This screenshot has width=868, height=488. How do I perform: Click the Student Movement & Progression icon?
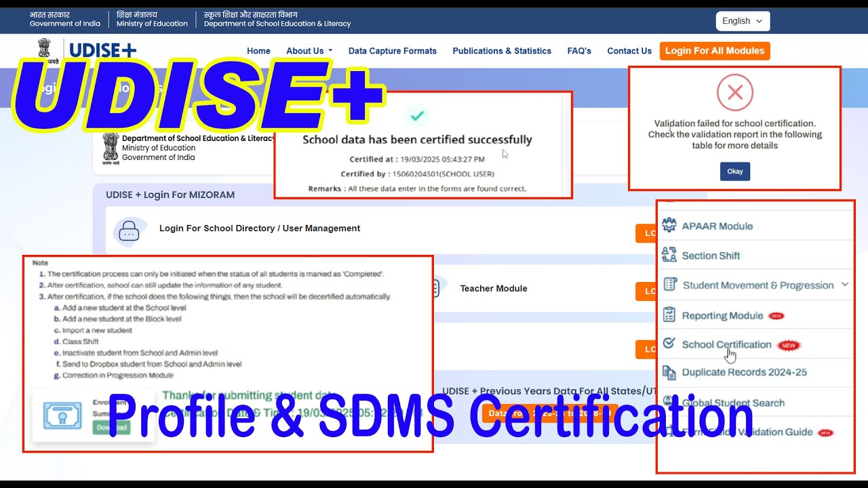coord(669,285)
